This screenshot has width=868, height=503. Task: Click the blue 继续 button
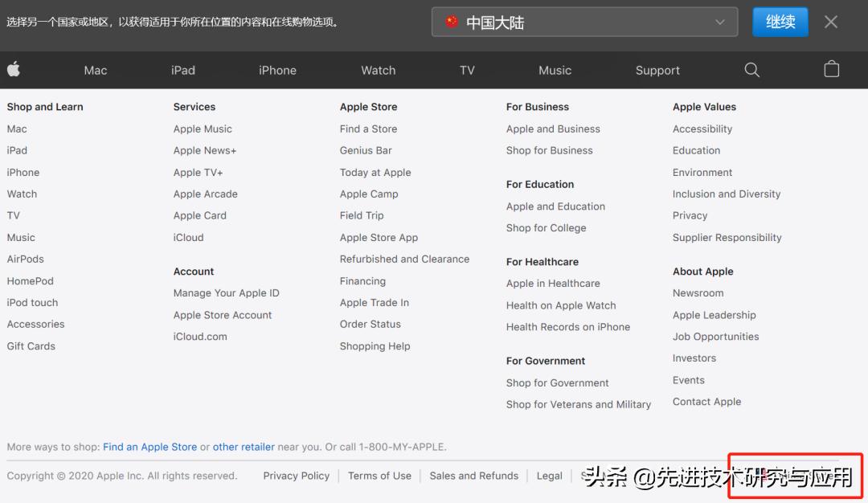(x=780, y=22)
